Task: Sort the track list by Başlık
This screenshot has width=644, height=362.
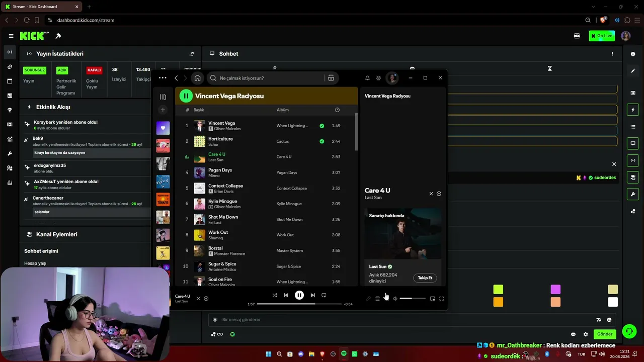Action: (x=199, y=110)
